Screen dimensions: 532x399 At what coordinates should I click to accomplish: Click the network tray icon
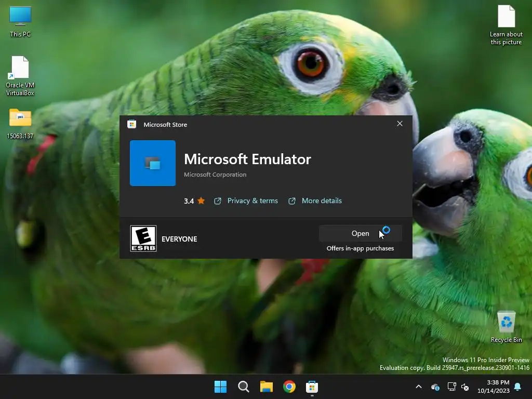pos(451,387)
